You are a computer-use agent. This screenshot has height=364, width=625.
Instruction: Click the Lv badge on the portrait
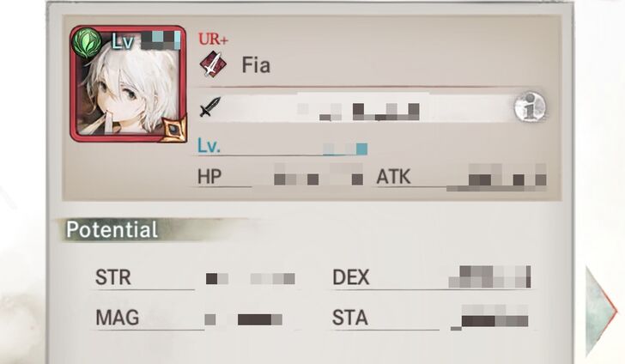tap(122, 41)
